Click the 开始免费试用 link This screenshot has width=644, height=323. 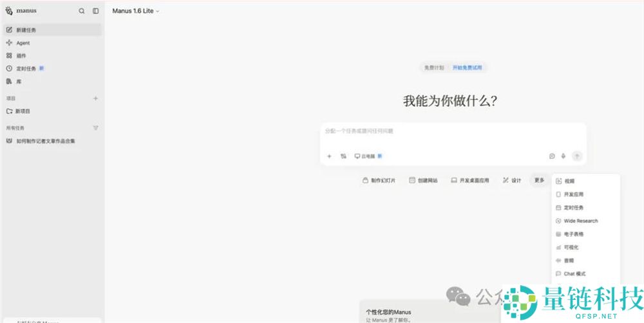(x=467, y=68)
